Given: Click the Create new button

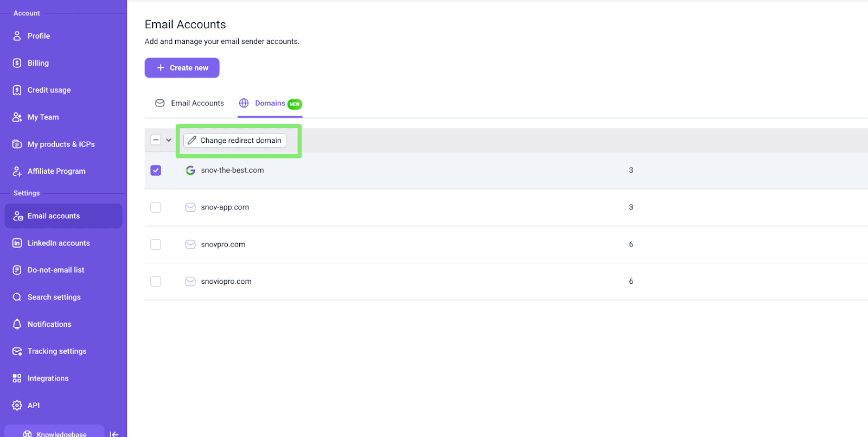Looking at the screenshot, I should tap(182, 68).
